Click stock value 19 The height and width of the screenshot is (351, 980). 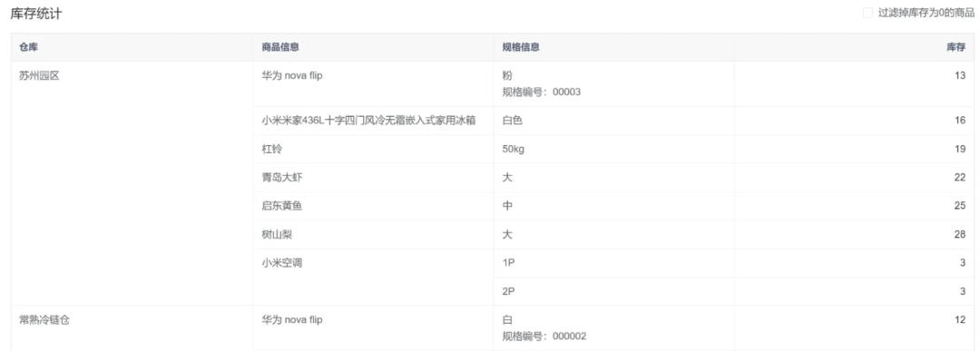click(960, 150)
